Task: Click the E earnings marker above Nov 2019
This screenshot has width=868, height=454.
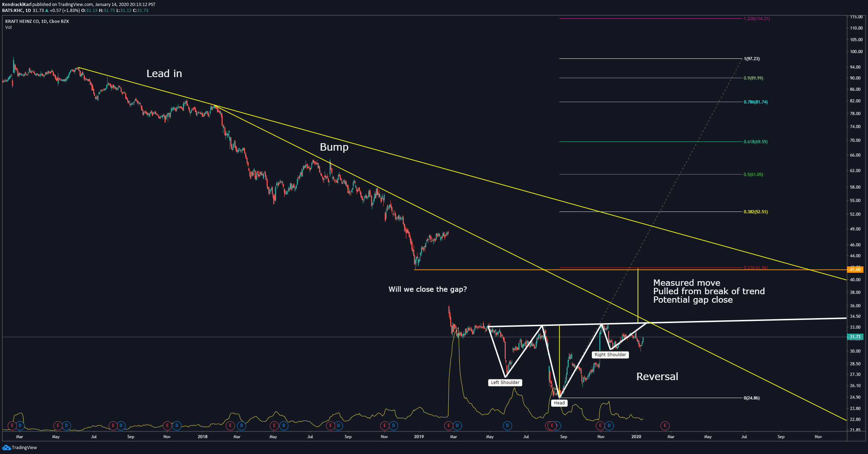Action: [x=600, y=425]
